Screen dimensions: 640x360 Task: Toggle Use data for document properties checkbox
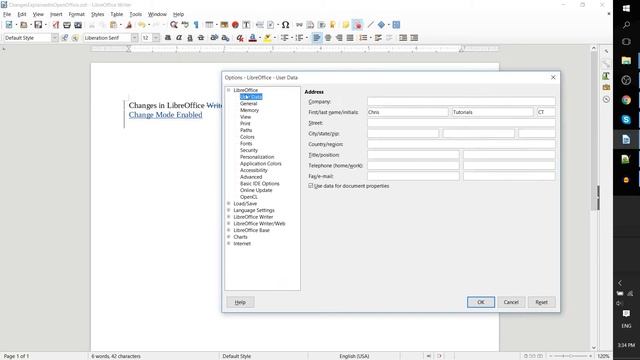(x=311, y=186)
